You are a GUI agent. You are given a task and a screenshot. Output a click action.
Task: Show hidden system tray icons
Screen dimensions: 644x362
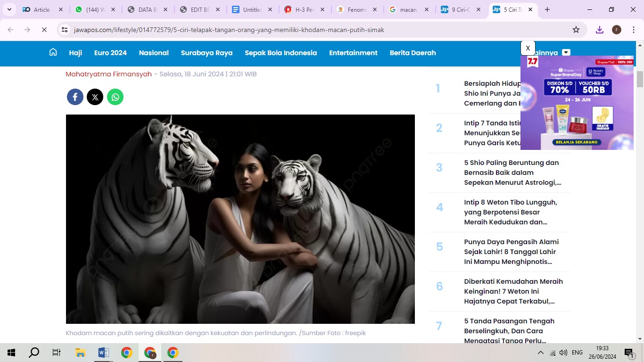[x=540, y=353]
